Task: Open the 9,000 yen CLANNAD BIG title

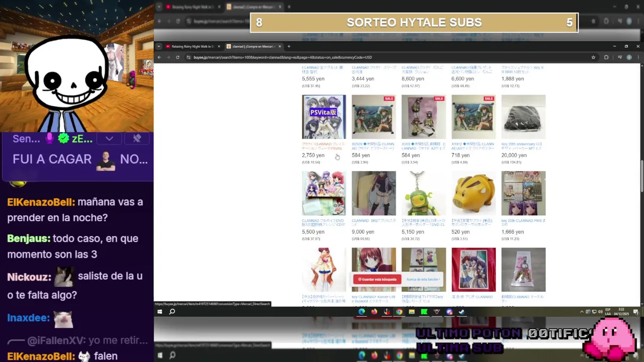Action: (374, 222)
